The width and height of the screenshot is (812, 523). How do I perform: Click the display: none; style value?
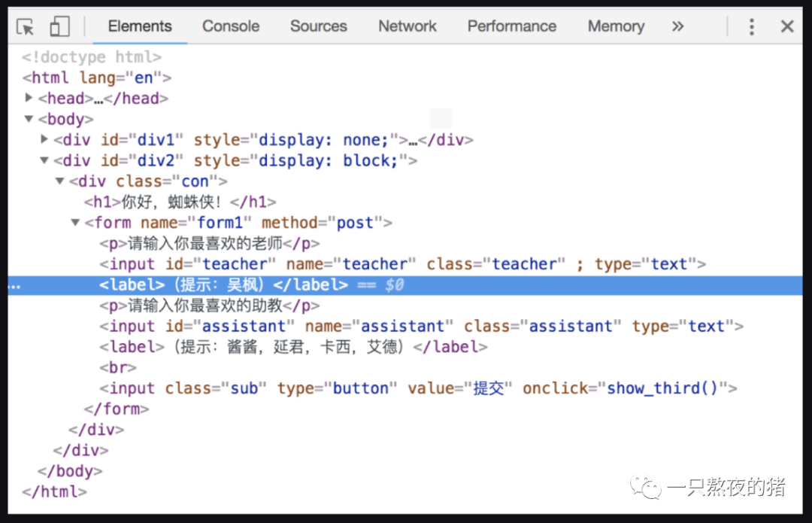(323, 140)
